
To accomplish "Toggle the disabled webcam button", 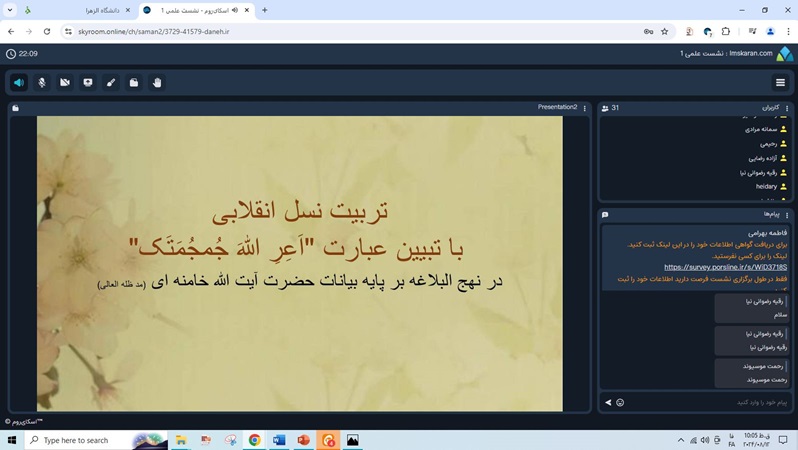I will (x=65, y=82).
